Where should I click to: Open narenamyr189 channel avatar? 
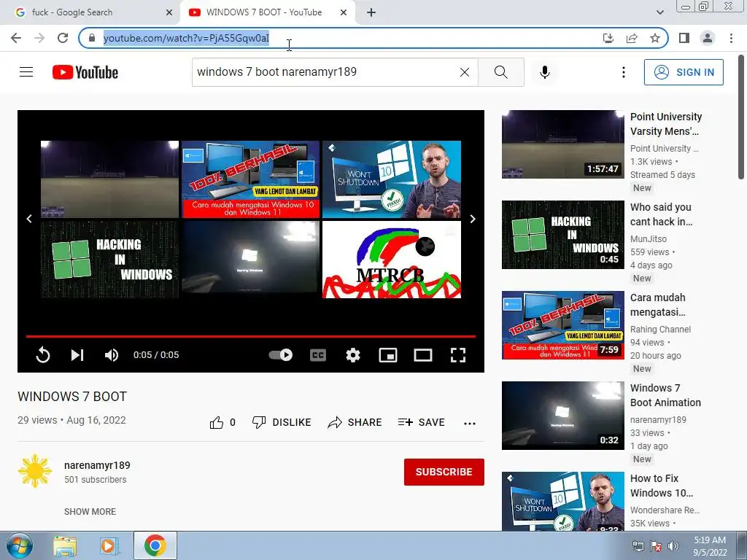(x=35, y=472)
